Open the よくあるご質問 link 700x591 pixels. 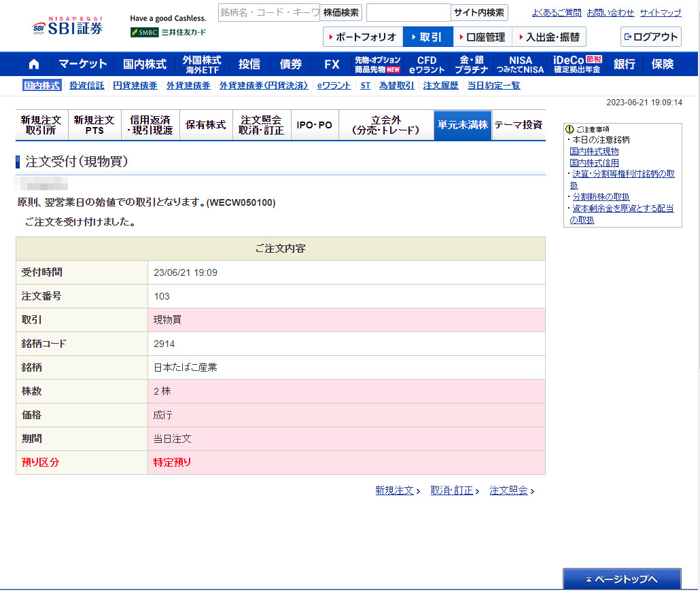[556, 13]
